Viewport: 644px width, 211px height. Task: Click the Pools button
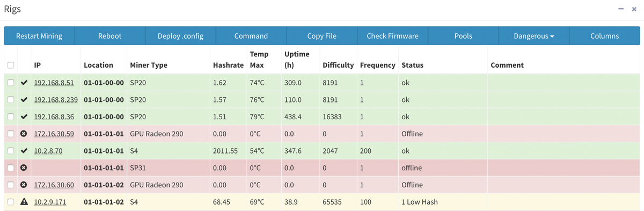pyautogui.click(x=463, y=36)
